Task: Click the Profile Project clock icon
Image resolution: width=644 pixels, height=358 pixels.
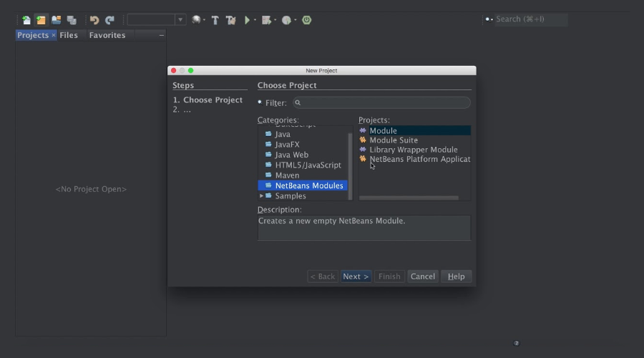Action: 286,20
